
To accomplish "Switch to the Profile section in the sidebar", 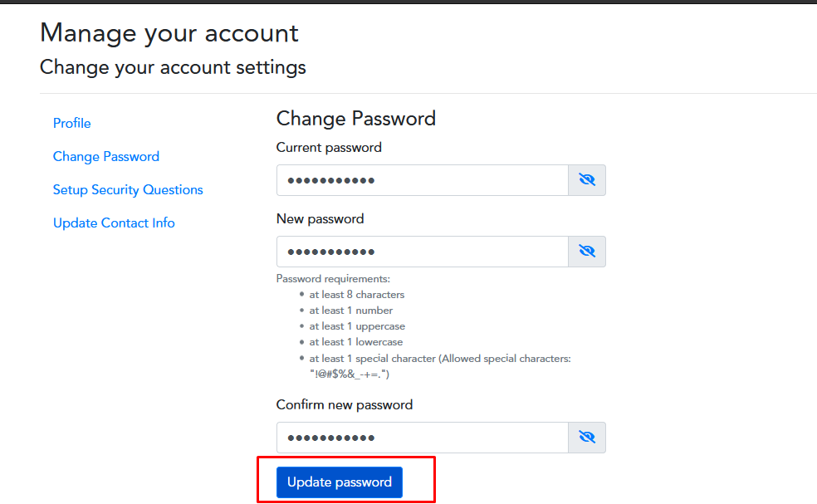I will (x=71, y=123).
